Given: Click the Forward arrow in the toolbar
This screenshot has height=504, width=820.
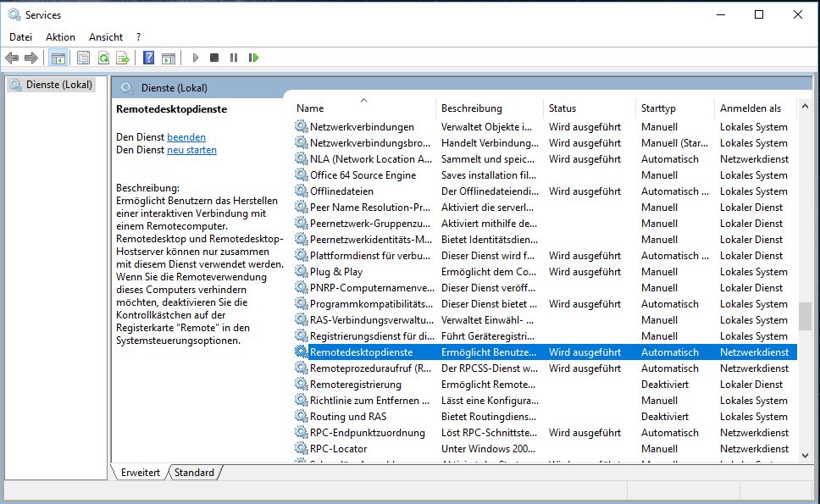Looking at the screenshot, I should pos(31,58).
